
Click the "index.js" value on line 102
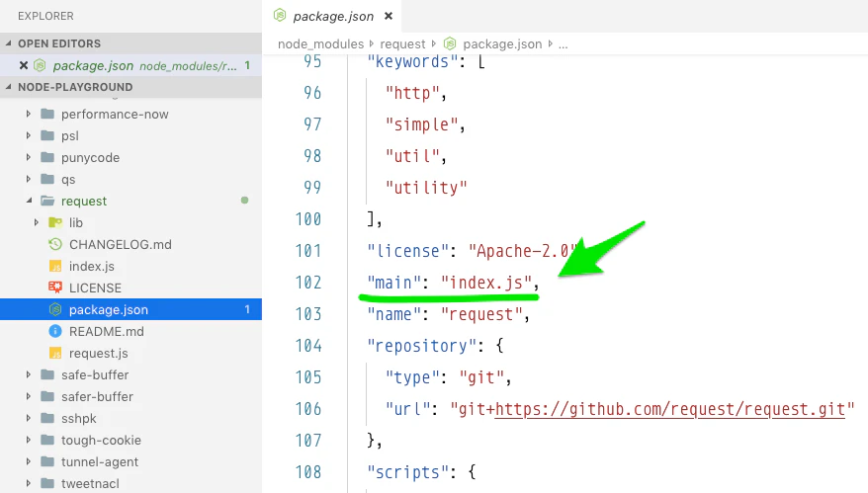click(486, 283)
